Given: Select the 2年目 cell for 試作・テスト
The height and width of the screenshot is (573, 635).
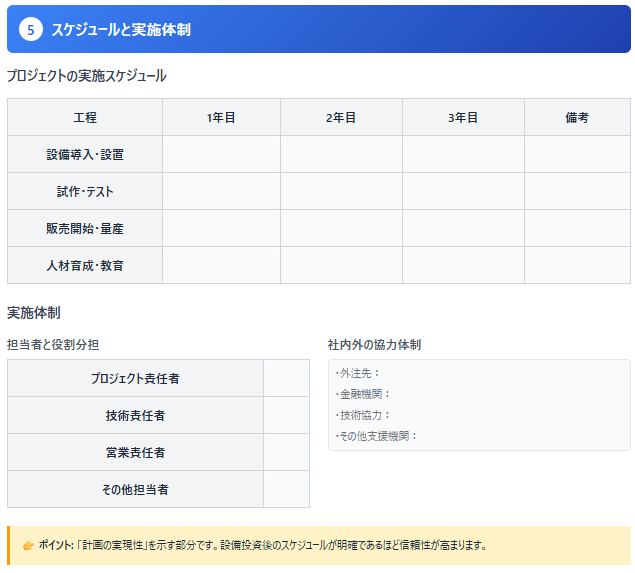Looking at the screenshot, I should click(x=341, y=192).
